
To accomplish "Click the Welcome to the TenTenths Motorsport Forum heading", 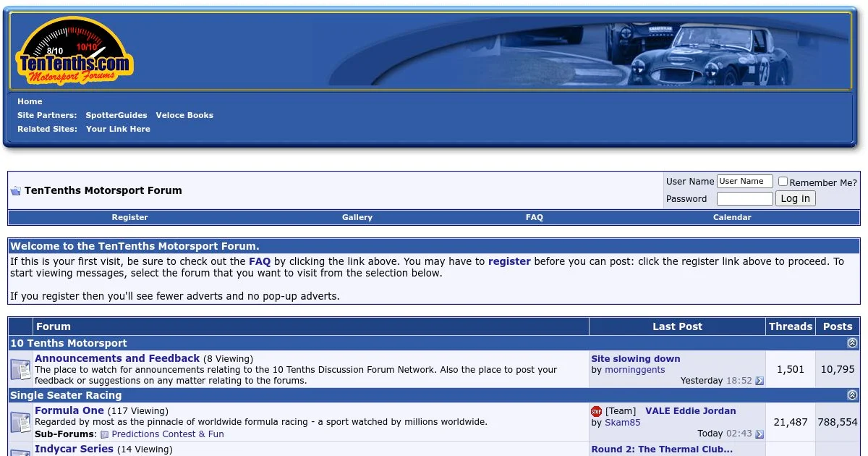I will [x=135, y=246].
